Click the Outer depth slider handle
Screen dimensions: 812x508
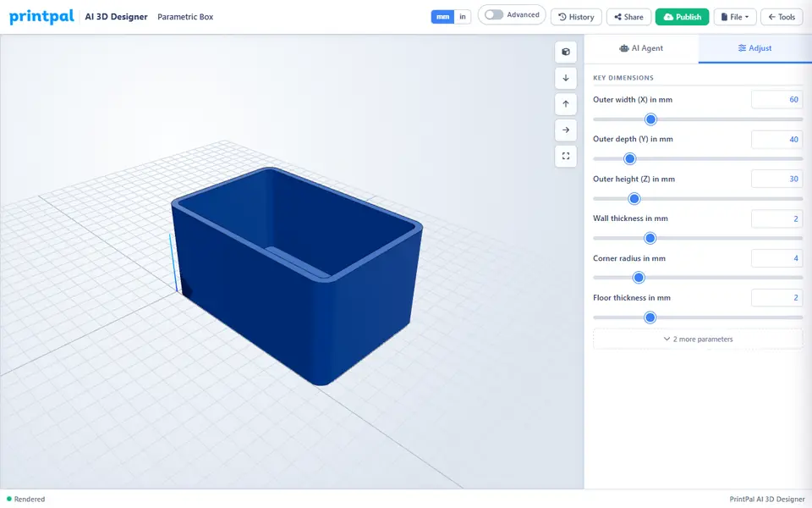[x=629, y=158]
